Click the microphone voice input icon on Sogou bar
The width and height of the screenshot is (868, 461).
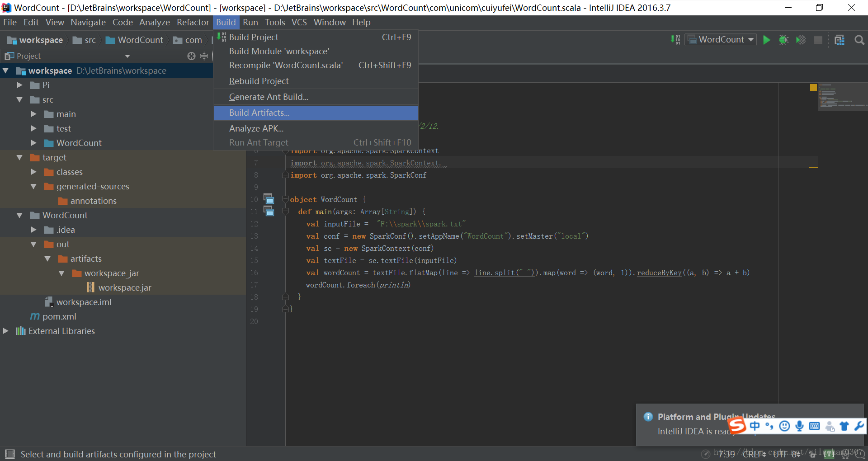coord(799,426)
